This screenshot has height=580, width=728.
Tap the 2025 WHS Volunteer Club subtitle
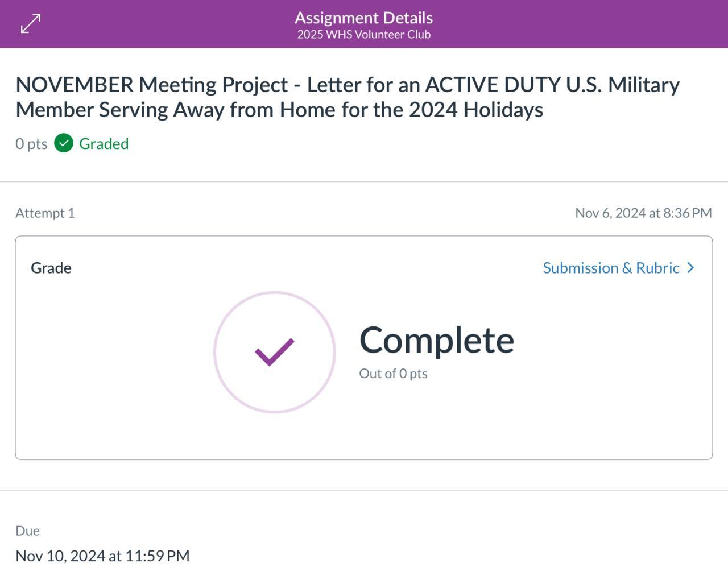pos(363,35)
